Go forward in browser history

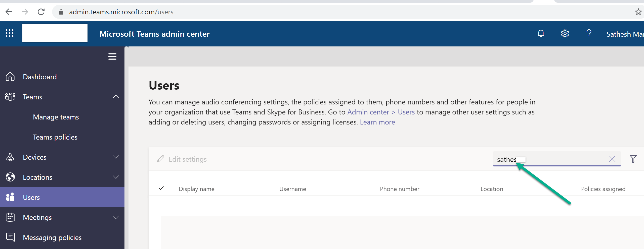[25, 12]
